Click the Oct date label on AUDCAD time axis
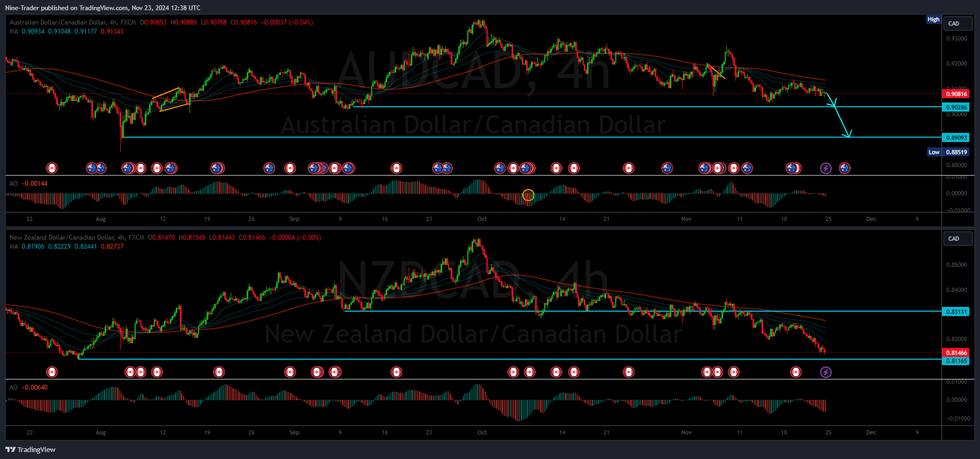980x459 pixels. [x=482, y=219]
